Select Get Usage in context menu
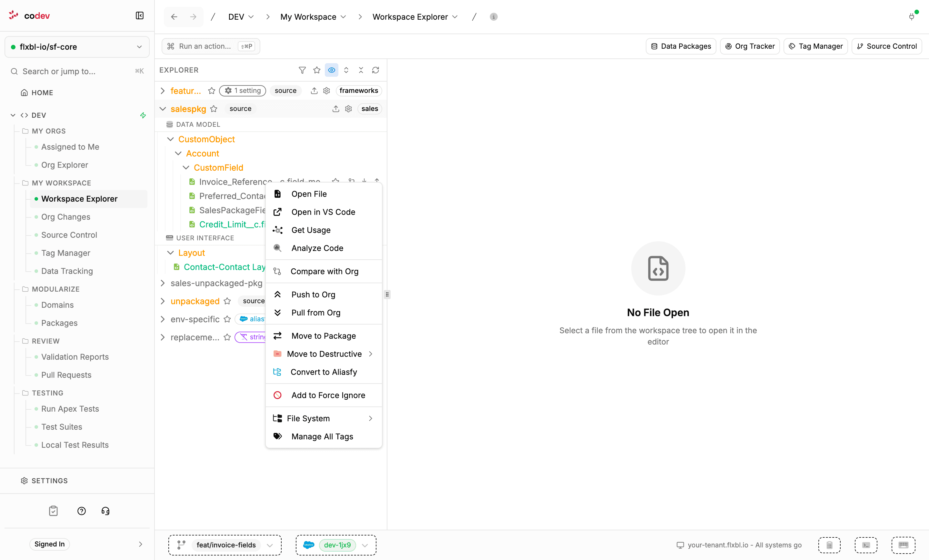929x560 pixels. [324, 230]
